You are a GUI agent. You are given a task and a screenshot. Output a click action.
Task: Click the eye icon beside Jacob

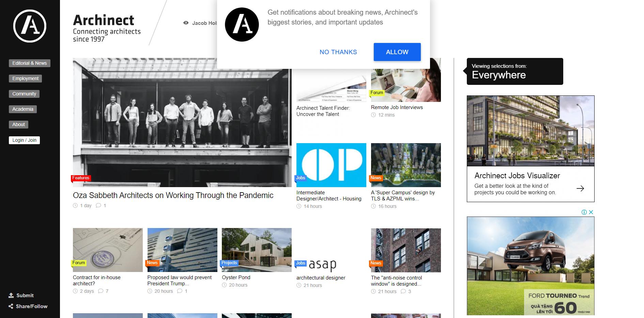click(186, 23)
